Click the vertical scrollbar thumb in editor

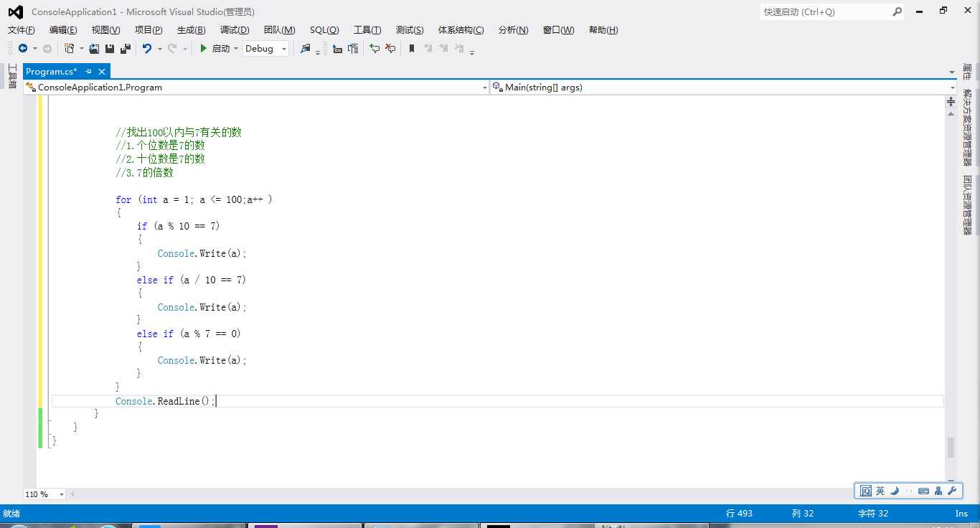point(951,447)
